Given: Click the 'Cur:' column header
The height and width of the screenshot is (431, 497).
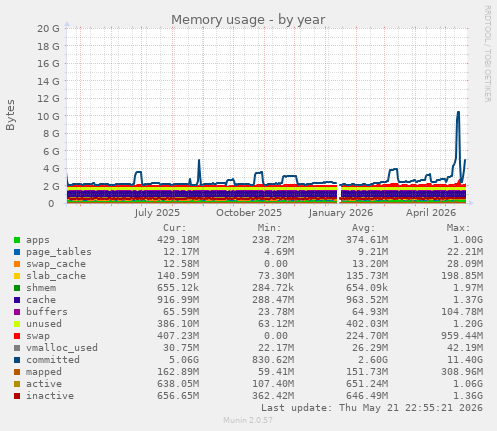Looking at the screenshot, I should click(175, 228).
